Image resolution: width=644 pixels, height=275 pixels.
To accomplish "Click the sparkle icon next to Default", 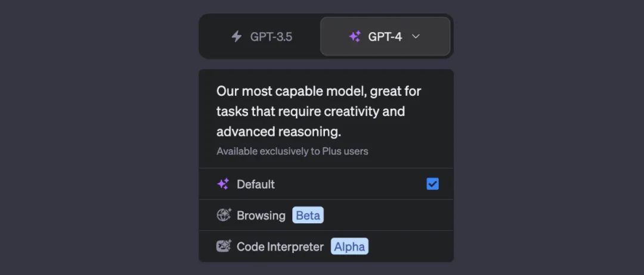I will [x=223, y=185].
